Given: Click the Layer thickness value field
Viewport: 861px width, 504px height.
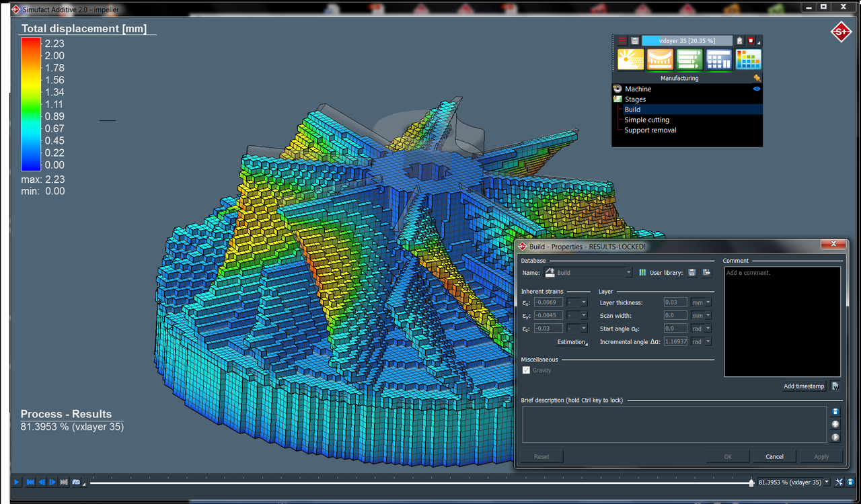Looking at the screenshot, I should coord(675,302).
